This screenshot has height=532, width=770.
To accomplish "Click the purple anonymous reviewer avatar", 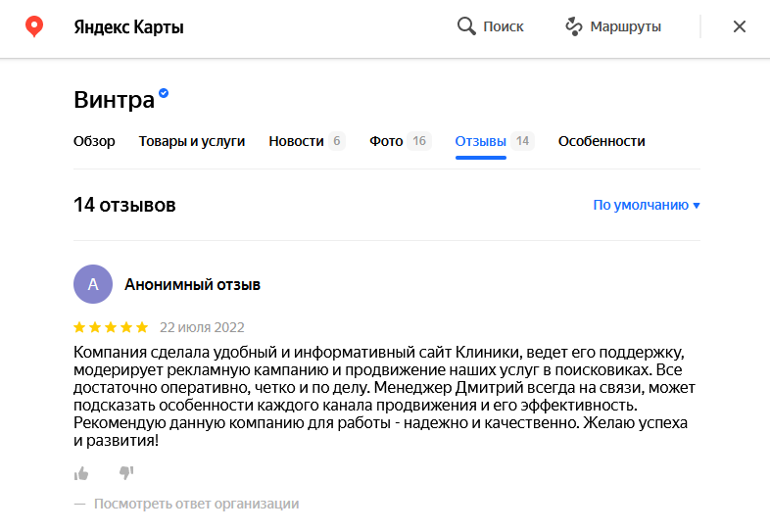I will [x=93, y=284].
